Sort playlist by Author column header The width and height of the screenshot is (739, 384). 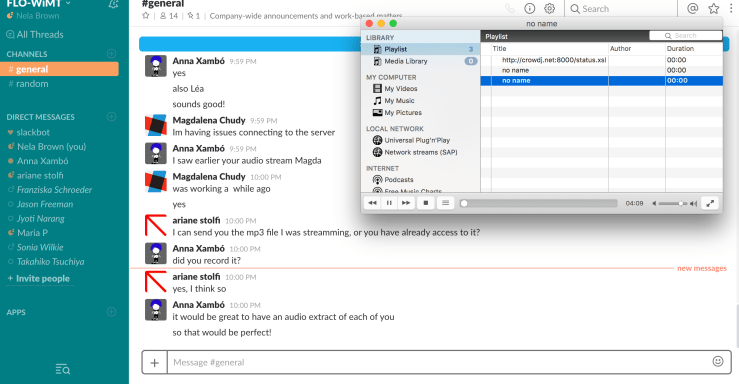click(637, 49)
